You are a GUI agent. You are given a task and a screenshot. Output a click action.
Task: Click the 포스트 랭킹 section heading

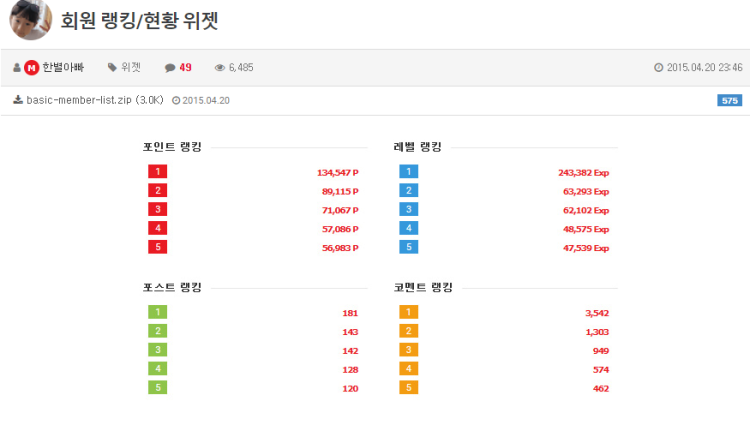coord(172,287)
